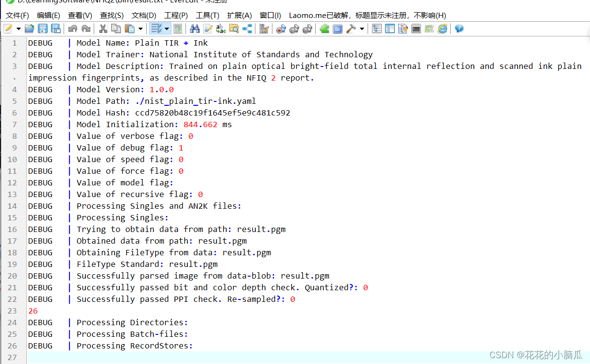
Task: Open the 查找(S) menu
Action: click(x=112, y=16)
